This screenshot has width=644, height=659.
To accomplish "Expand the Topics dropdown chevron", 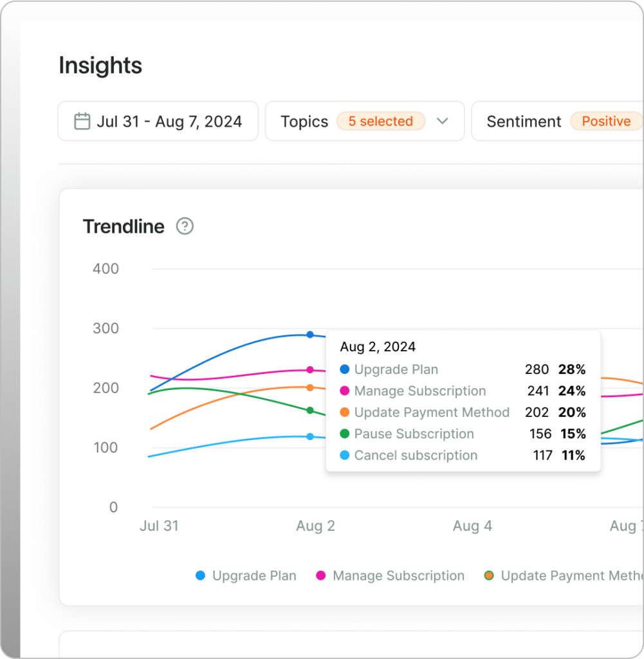I will [442, 121].
